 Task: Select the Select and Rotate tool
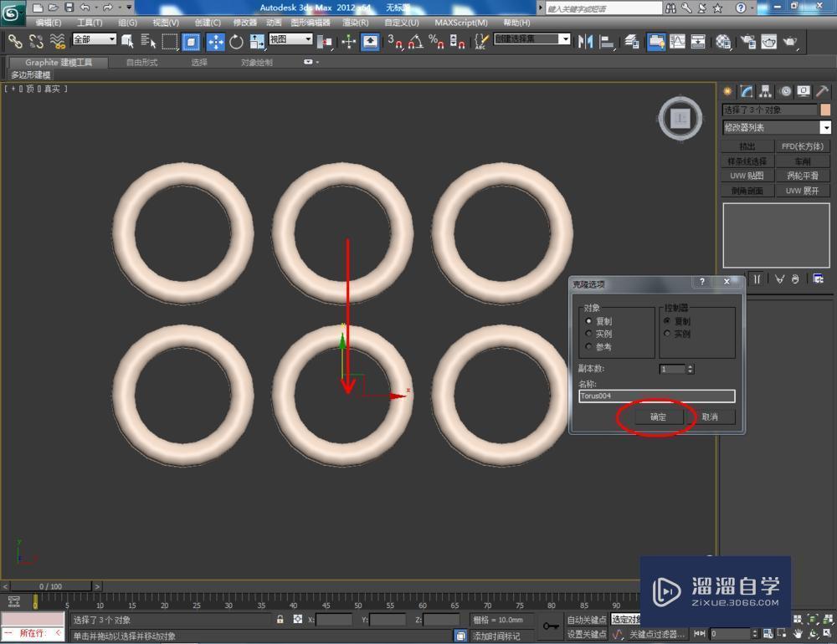236,42
